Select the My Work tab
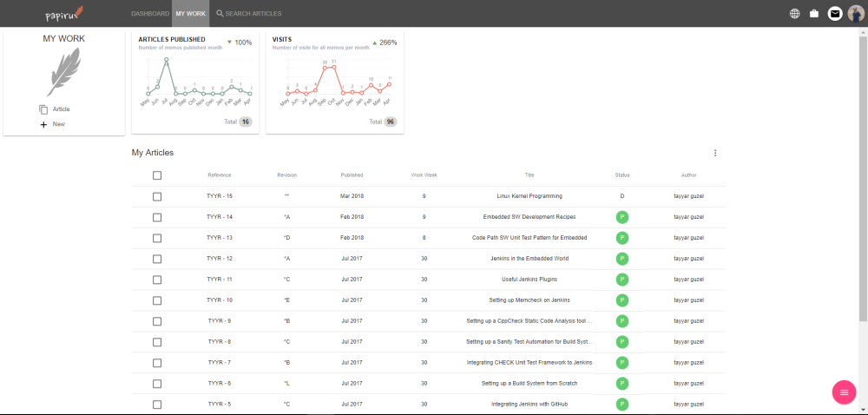Screen dimensions: 868x415 pos(190,14)
